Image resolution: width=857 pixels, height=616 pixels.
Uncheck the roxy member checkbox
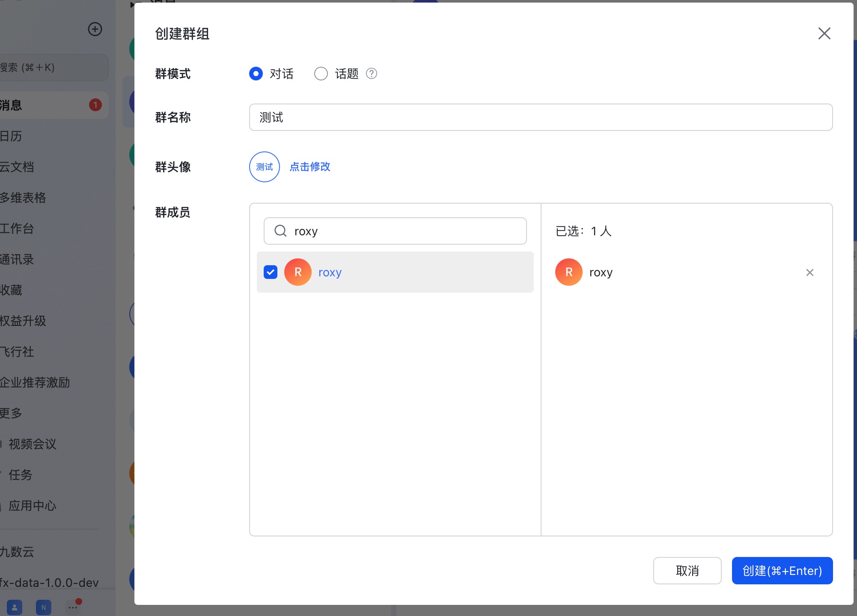click(271, 272)
